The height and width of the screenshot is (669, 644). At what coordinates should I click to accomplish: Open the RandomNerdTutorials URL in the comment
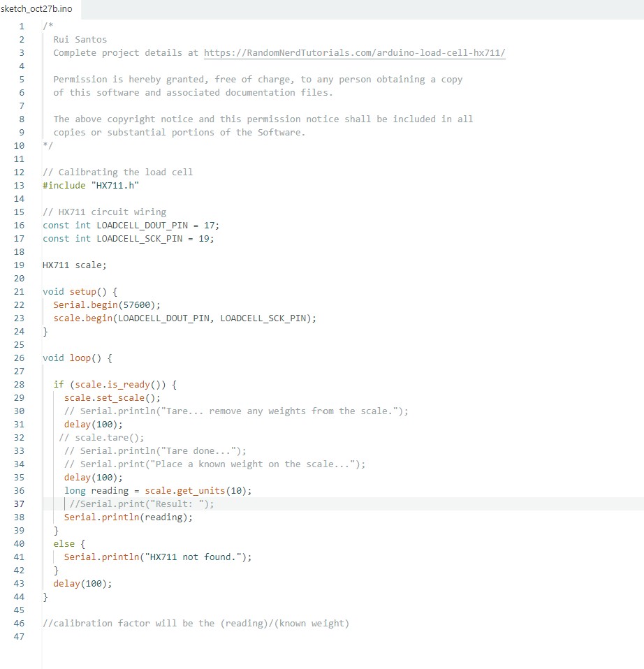354,53
